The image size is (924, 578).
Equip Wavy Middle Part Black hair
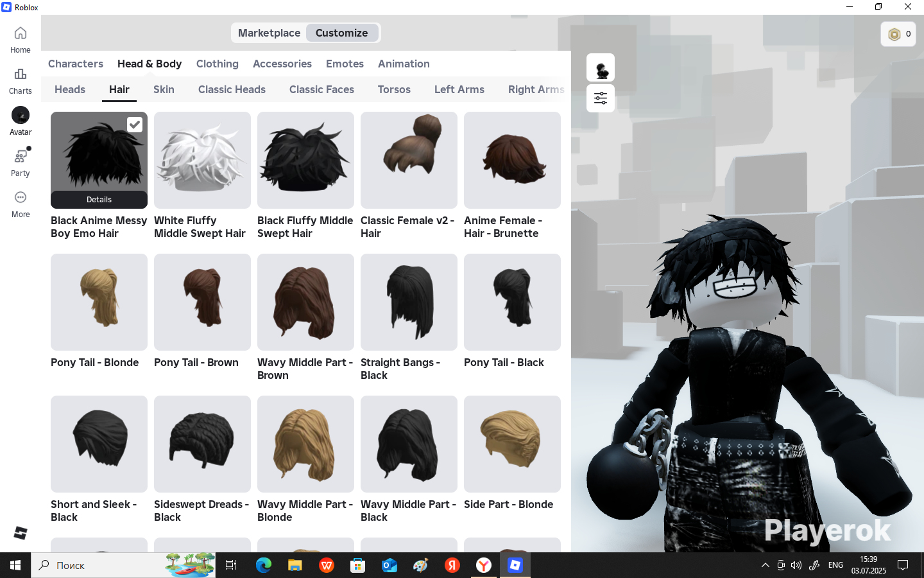click(409, 444)
